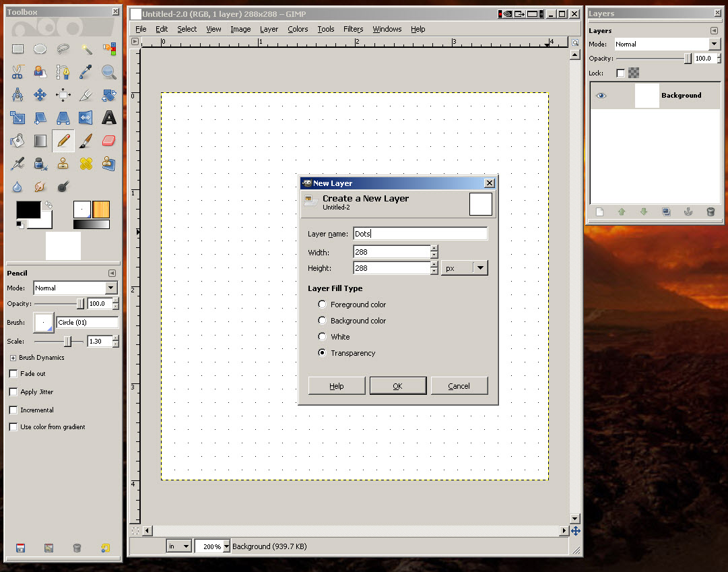728x572 pixels.
Task: Open the px unit dropdown
Action: click(x=465, y=268)
